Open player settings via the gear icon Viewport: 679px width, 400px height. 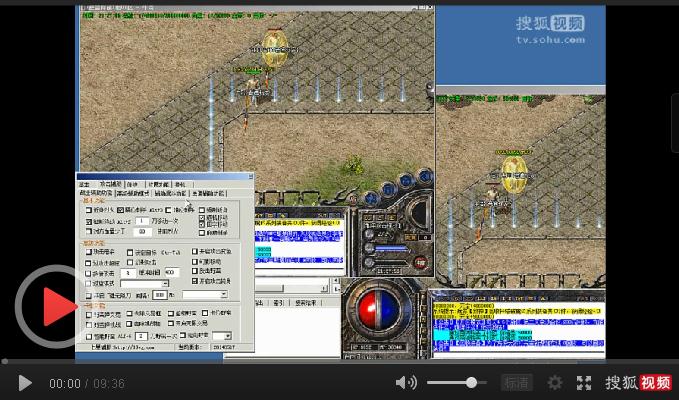point(555,383)
